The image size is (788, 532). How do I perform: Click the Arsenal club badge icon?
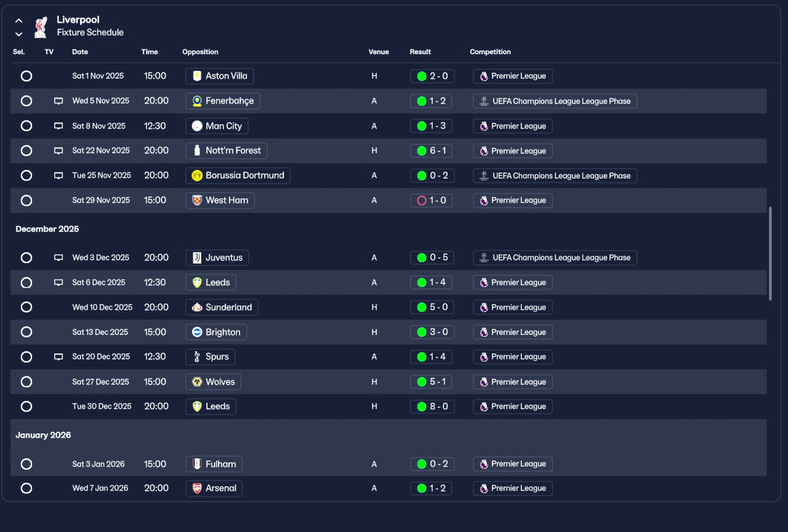click(x=197, y=488)
